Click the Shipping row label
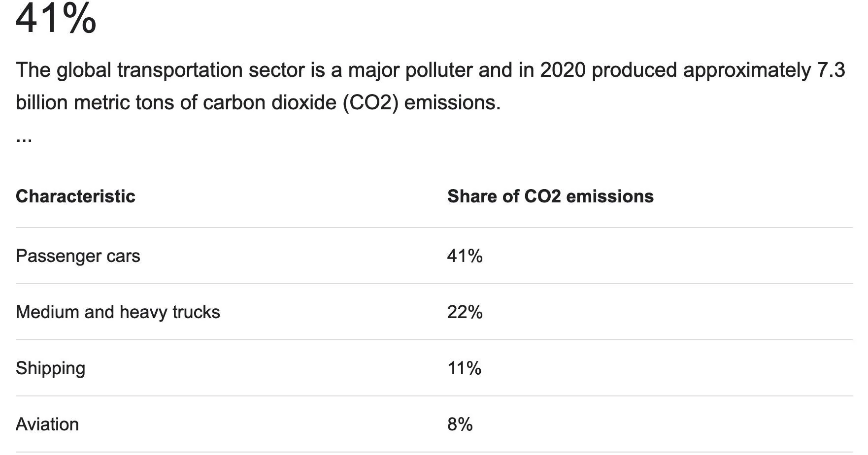 click(50, 368)
